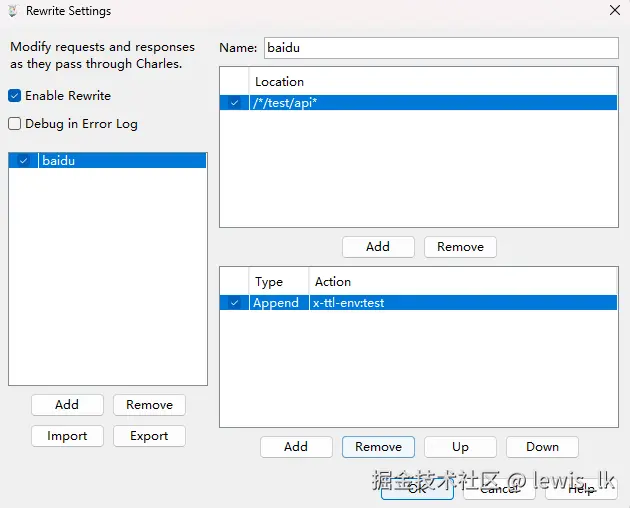Uncheck the Enable Rewrite checkbox

14,96
